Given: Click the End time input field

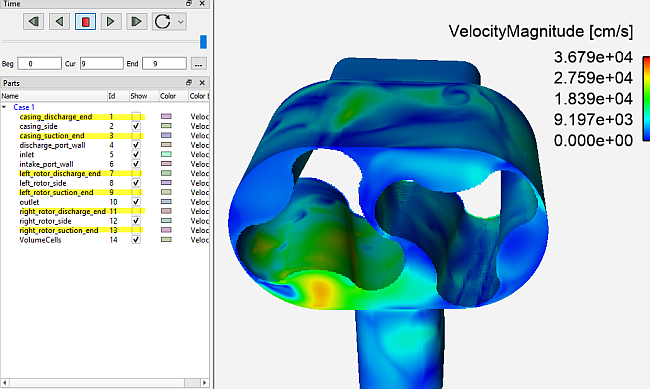Looking at the screenshot, I should tap(164, 63).
